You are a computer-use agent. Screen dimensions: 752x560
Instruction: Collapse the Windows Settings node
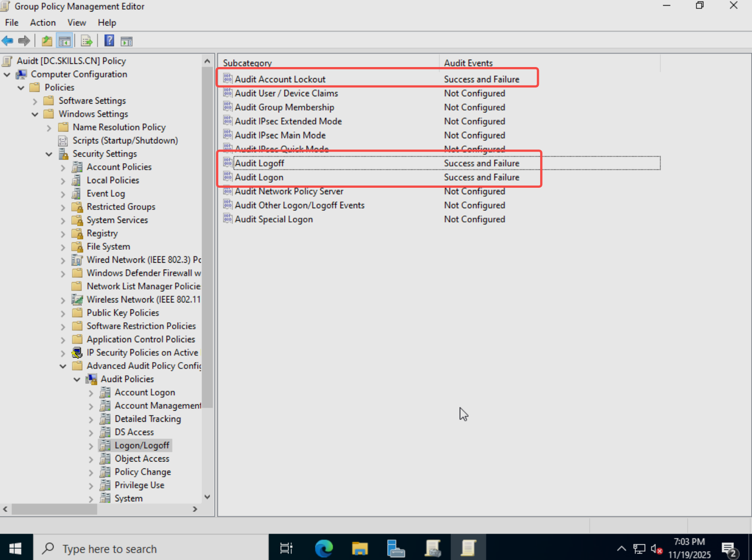coord(35,114)
